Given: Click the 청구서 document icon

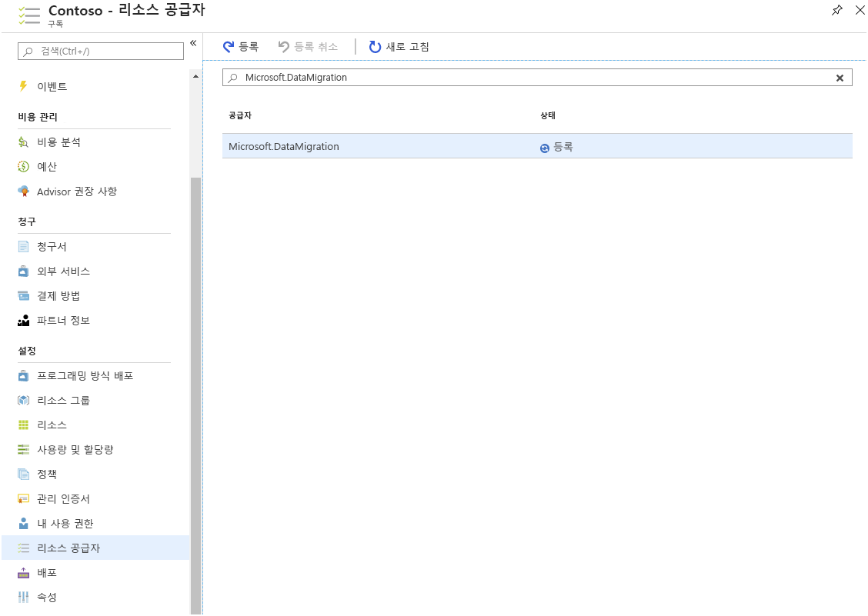Looking at the screenshot, I should (23, 246).
